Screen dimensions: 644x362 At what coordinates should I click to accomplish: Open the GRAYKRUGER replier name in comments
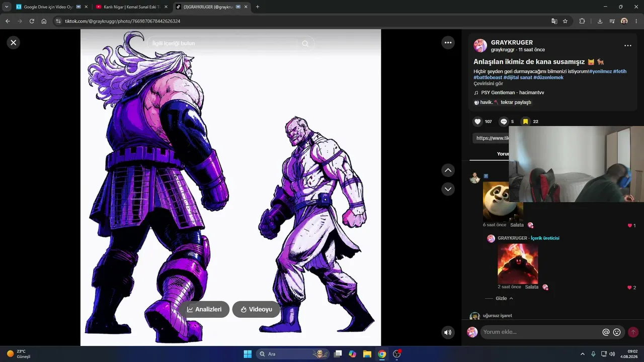[x=512, y=238]
